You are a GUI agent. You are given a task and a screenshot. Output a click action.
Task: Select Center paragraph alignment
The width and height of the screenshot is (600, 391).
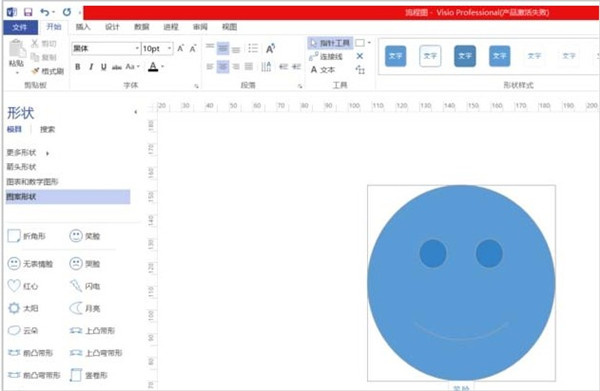[223, 67]
